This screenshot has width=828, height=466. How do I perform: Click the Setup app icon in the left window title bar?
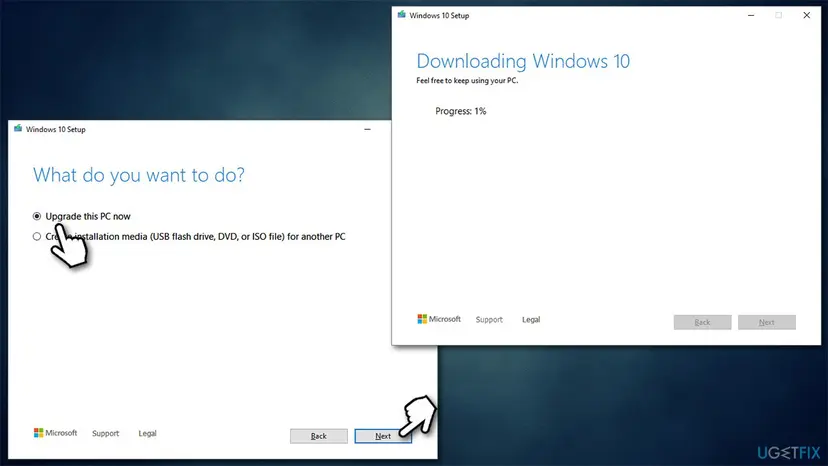tap(18, 128)
